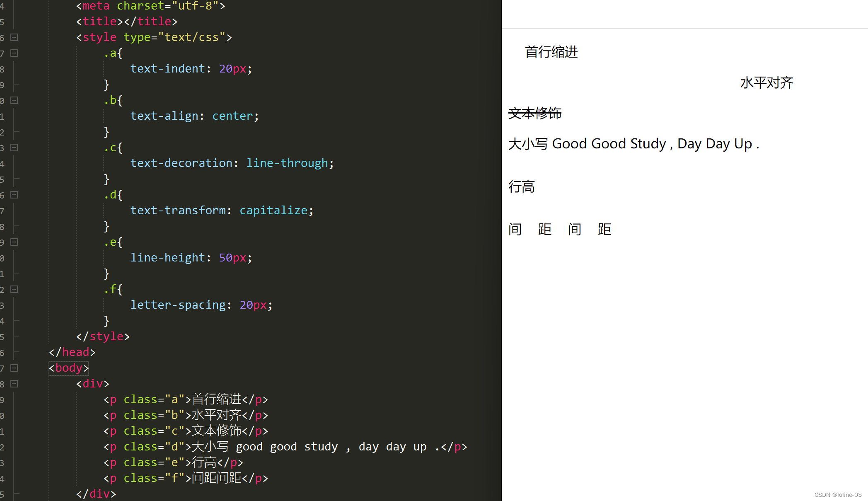Image resolution: width=868 pixels, height=501 pixels.
Task: Click the p class="c" code line
Action: (186, 431)
